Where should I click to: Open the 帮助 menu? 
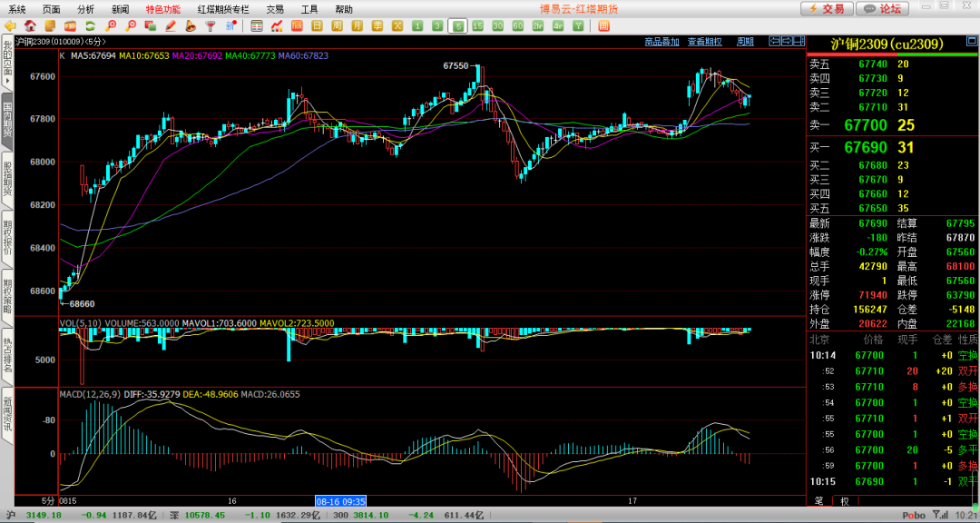pyautogui.click(x=344, y=9)
